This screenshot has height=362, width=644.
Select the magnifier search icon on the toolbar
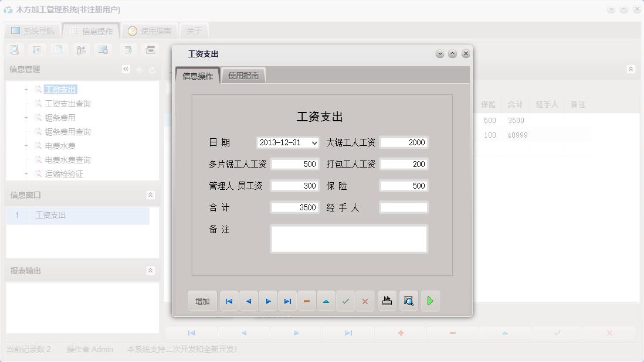13,50
